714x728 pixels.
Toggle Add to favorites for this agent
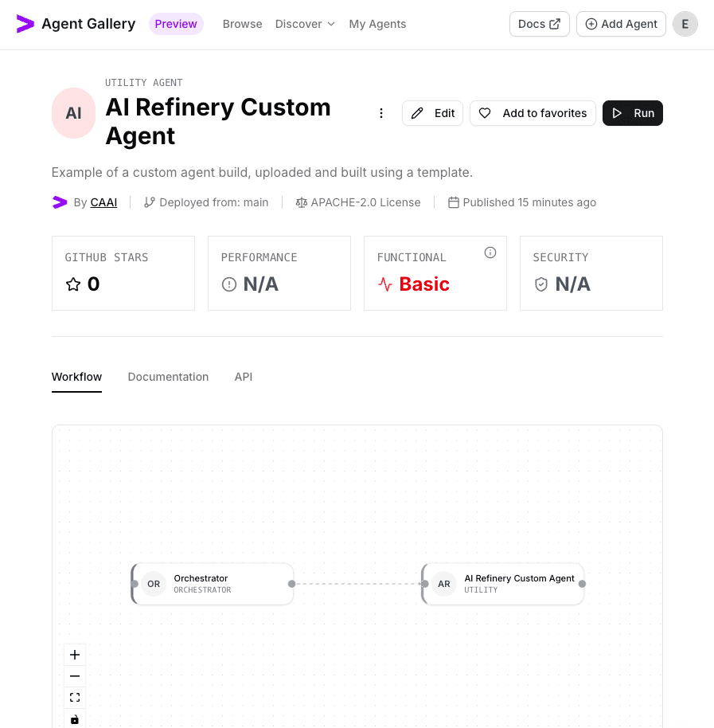[x=533, y=112]
